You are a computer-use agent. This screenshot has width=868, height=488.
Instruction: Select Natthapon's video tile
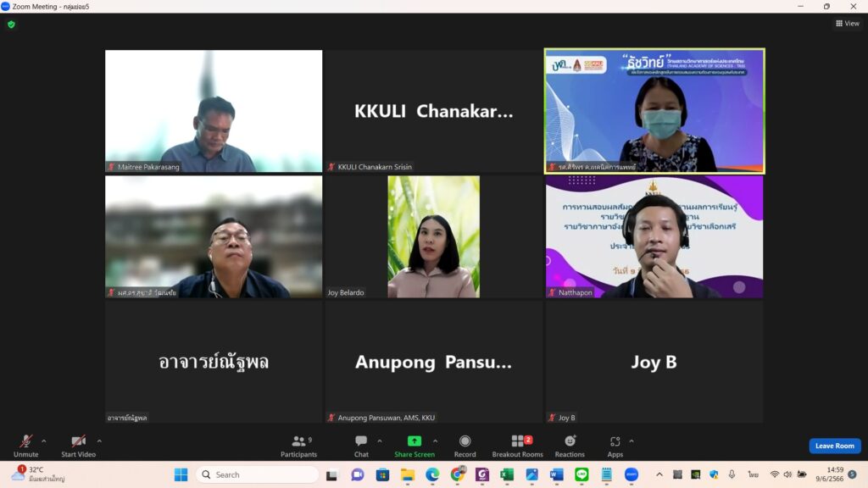(654, 236)
